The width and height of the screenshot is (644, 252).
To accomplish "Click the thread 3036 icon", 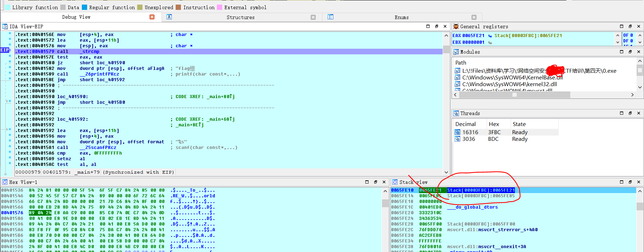I will (457, 139).
